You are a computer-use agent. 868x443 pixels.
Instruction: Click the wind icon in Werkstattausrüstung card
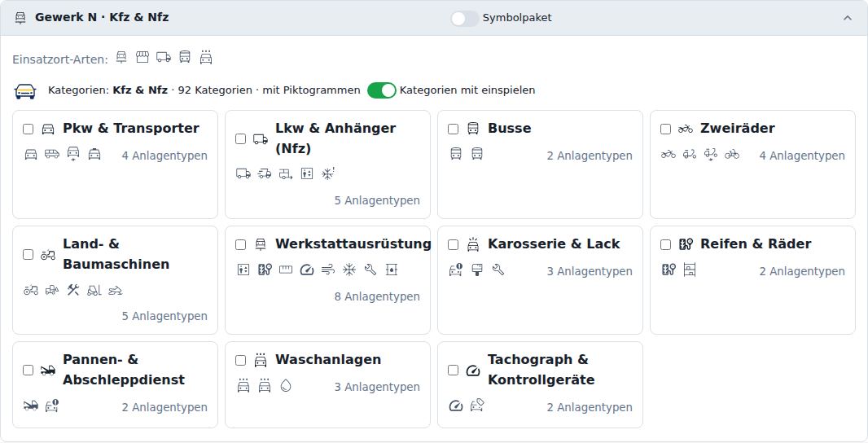tap(328, 270)
